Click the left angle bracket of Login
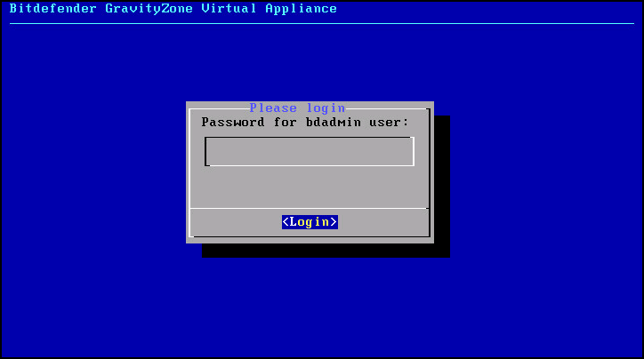This screenshot has height=359, width=644. [x=286, y=222]
